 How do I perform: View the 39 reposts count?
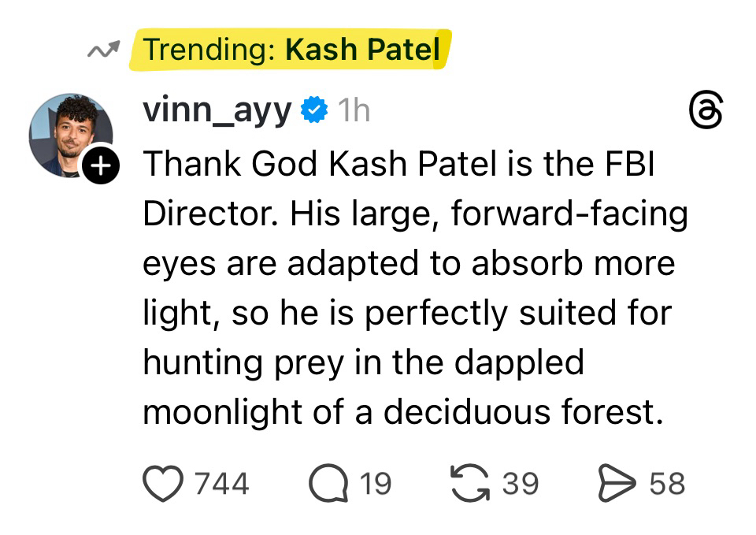[x=520, y=483]
